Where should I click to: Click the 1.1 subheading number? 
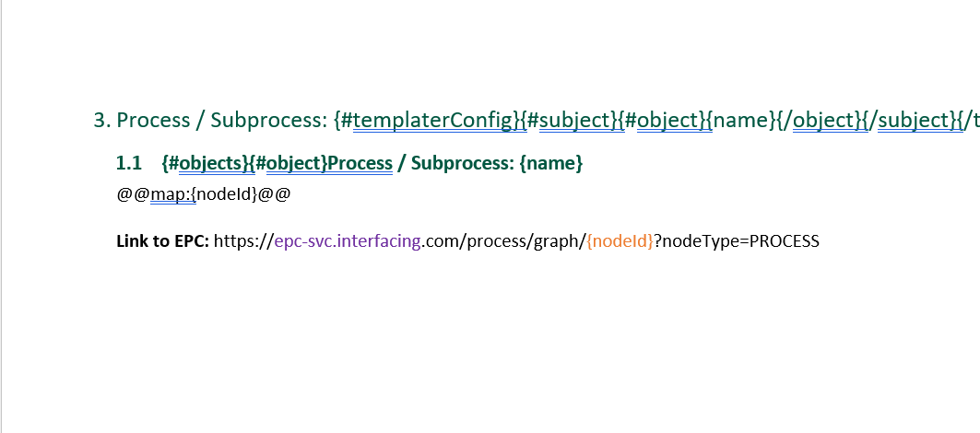coord(128,164)
